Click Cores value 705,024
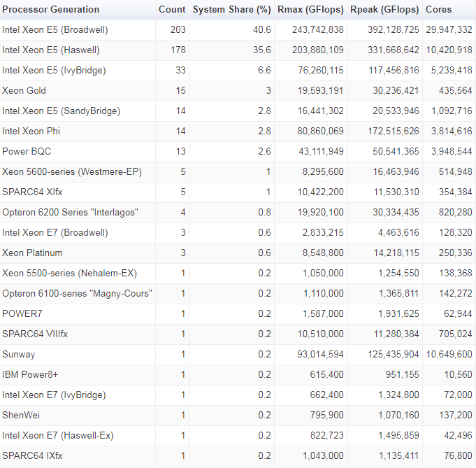The width and height of the screenshot is (476, 468). (455, 334)
